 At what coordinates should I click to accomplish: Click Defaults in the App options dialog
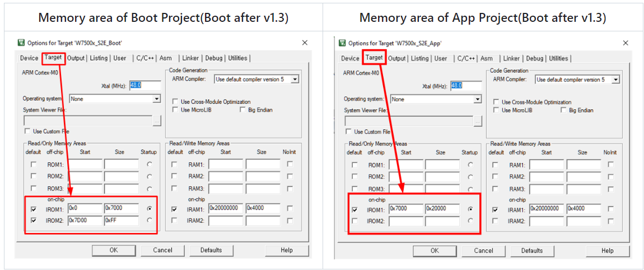[x=532, y=251]
